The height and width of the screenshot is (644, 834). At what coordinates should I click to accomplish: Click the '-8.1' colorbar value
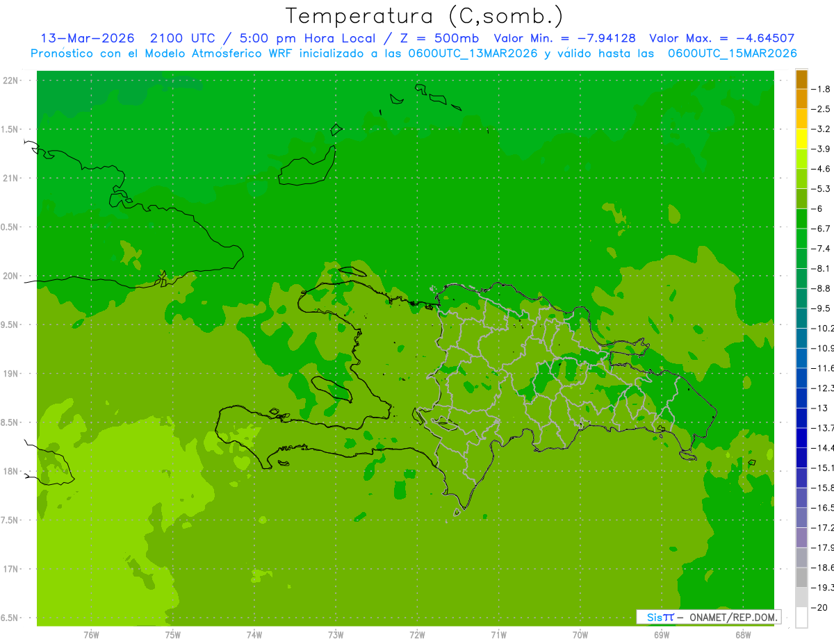point(821,268)
